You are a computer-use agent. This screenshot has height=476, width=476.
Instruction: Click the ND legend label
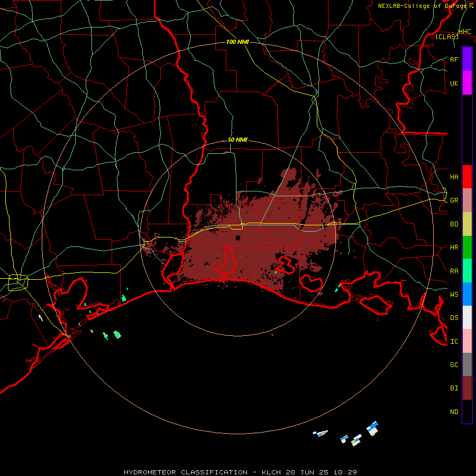pos(454,412)
